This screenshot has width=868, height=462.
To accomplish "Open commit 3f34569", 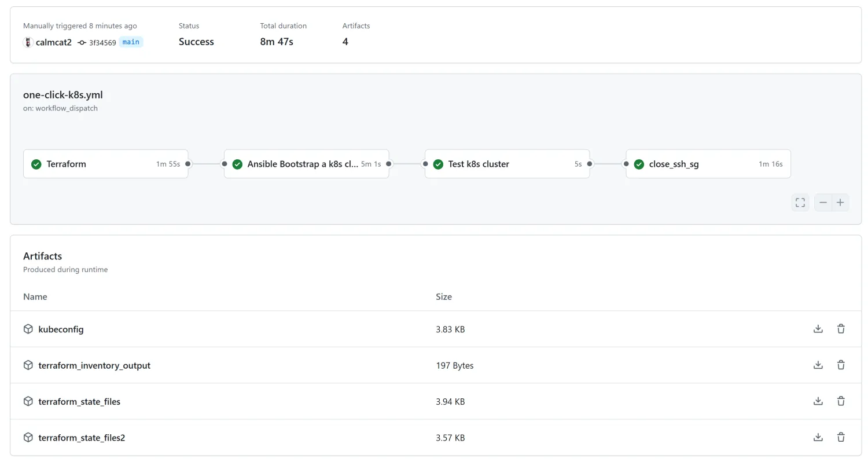I will click(x=102, y=42).
